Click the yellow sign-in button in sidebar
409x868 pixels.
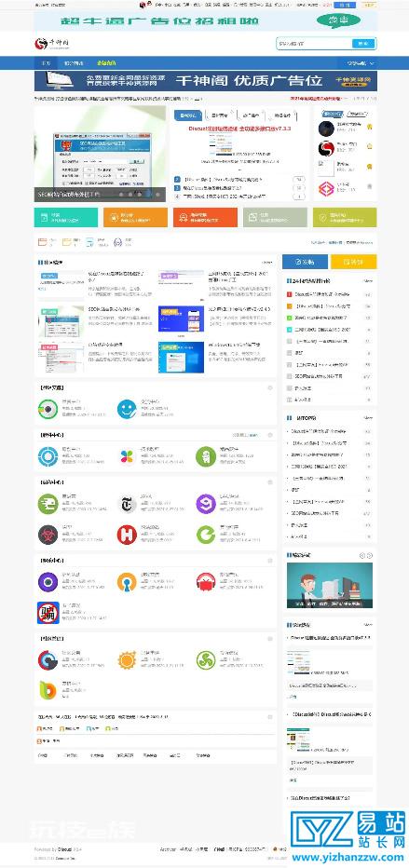[x=354, y=262]
